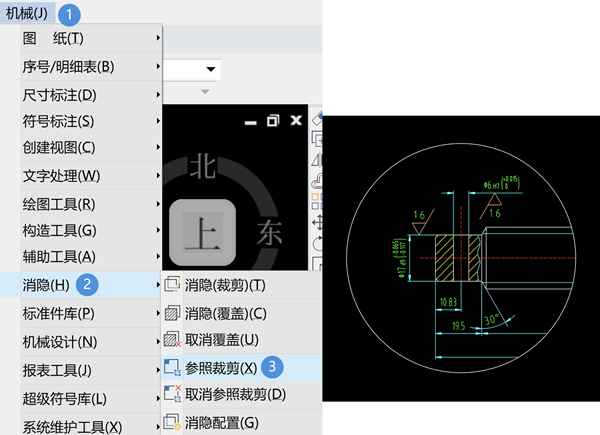Click the 消隐(裁剪) trim icon
Viewport: 600px width, 435px height.
[x=172, y=285]
